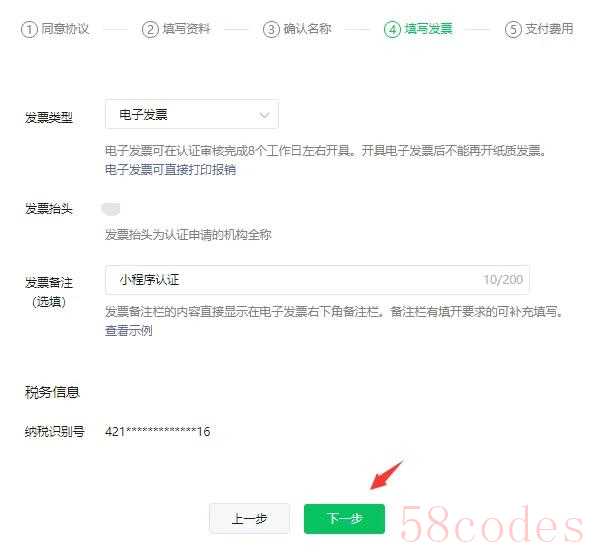Image resolution: width=599 pixels, height=555 pixels.
Task: Click the 电子发票 selected value text
Action: (143, 114)
